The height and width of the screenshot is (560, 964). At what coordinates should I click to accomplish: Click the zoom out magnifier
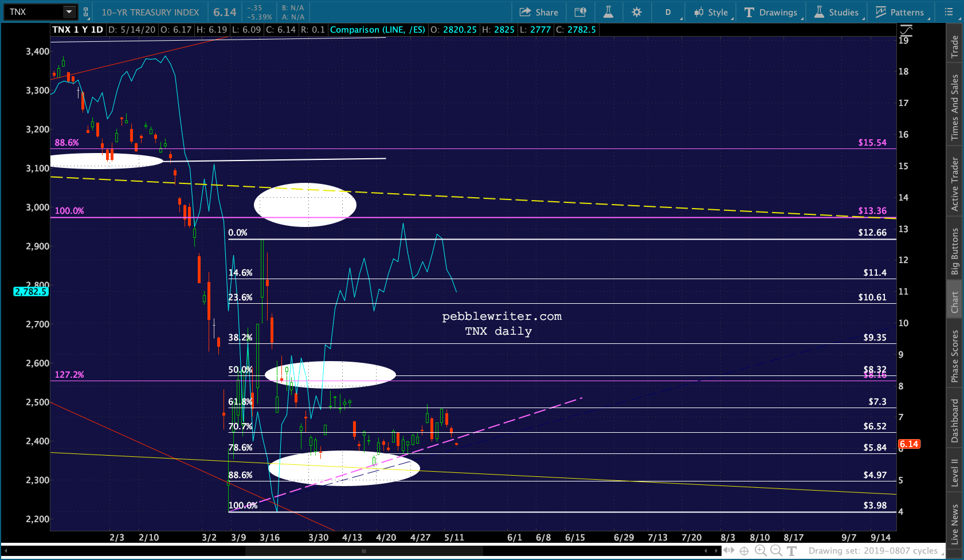[776, 551]
